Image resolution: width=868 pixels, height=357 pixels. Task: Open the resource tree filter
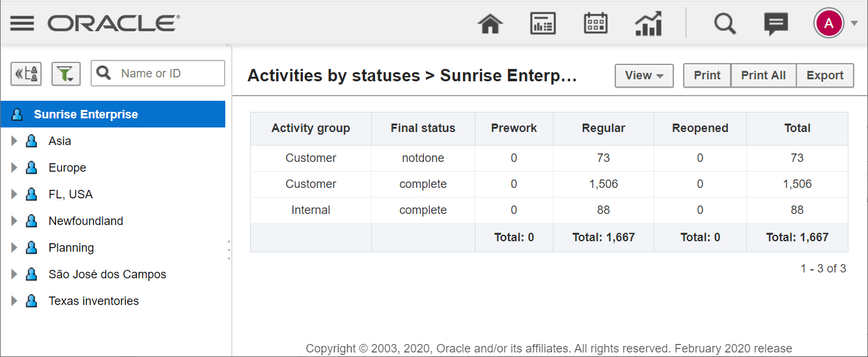pyautogui.click(x=65, y=73)
